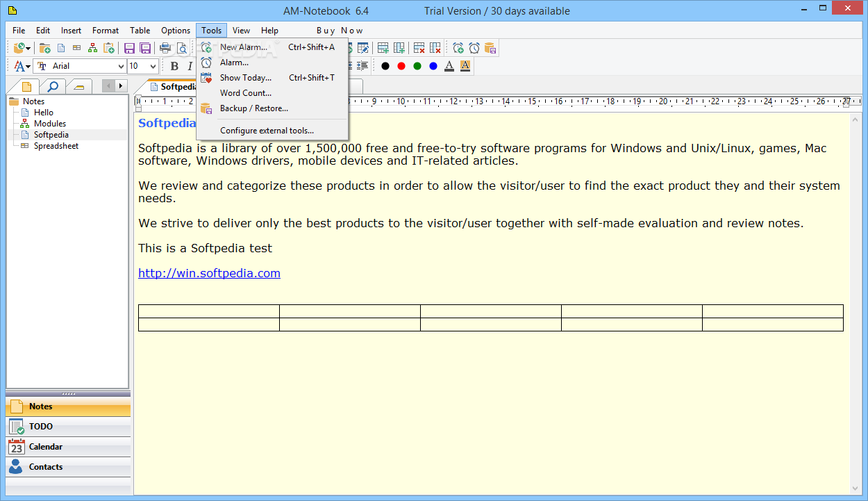
Task: Select the Hello note in tree
Action: pyautogui.click(x=44, y=113)
